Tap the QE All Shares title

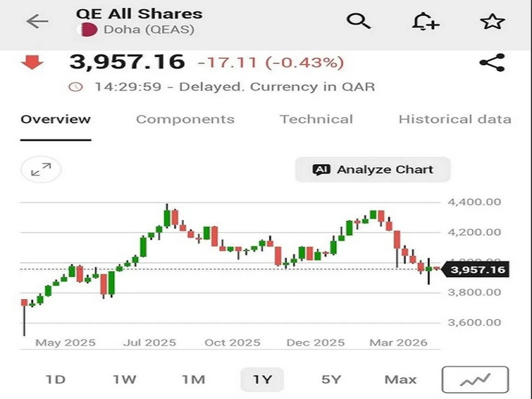(x=139, y=13)
